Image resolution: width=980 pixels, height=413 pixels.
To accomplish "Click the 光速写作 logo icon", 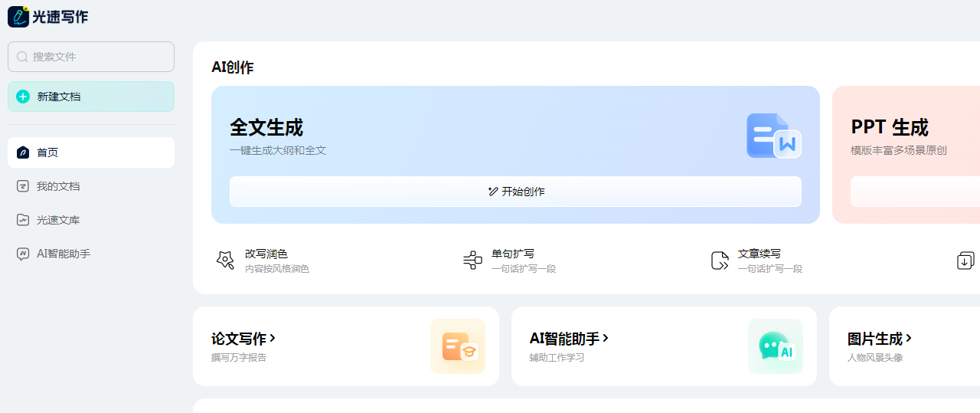I will coord(18,16).
